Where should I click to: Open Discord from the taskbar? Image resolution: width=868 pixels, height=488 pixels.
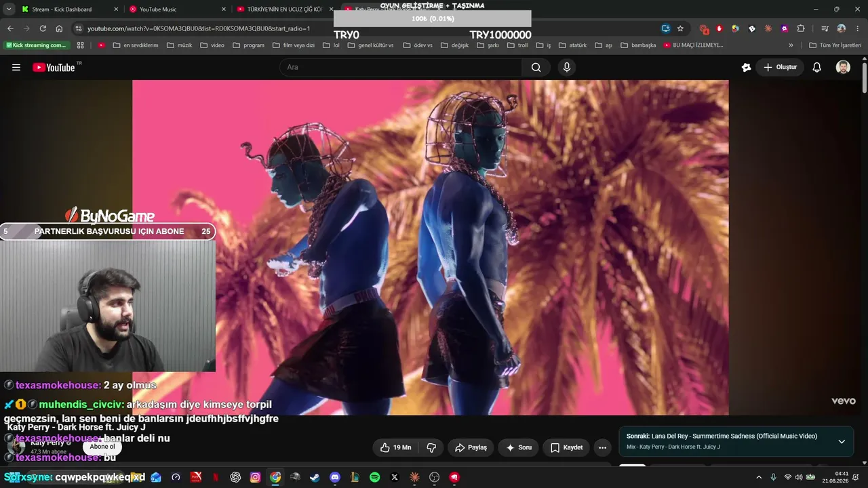click(335, 477)
